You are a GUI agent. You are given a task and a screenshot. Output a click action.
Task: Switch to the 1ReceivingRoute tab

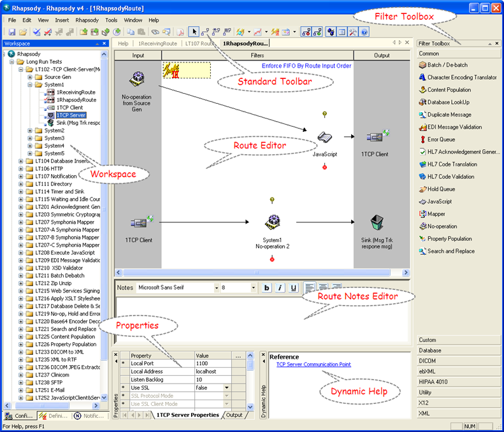157,44
